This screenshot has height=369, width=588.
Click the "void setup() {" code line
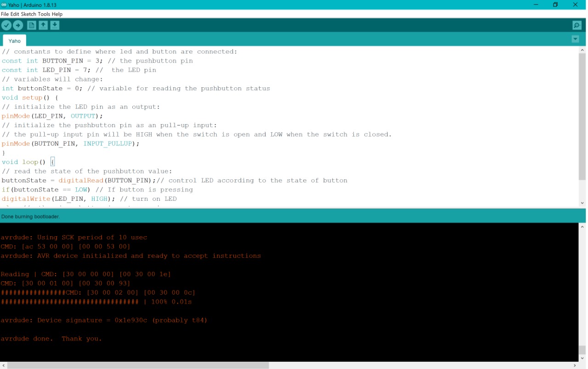pyautogui.click(x=30, y=97)
